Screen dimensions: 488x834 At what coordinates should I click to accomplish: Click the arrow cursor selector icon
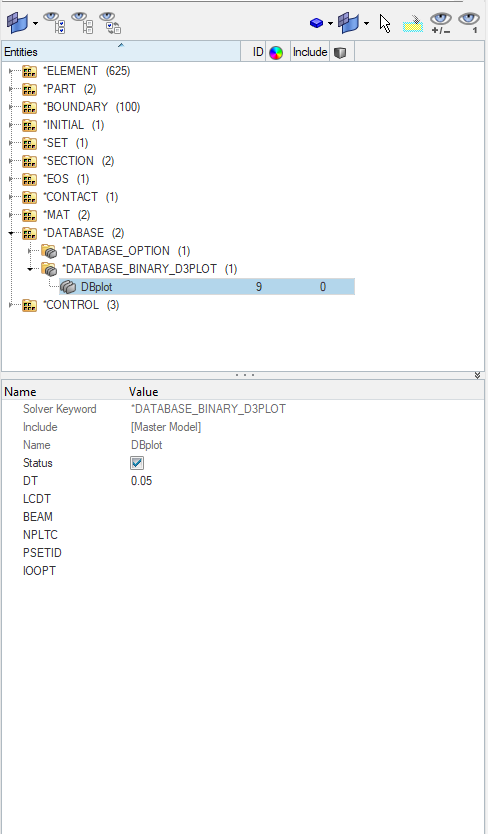click(385, 23)
